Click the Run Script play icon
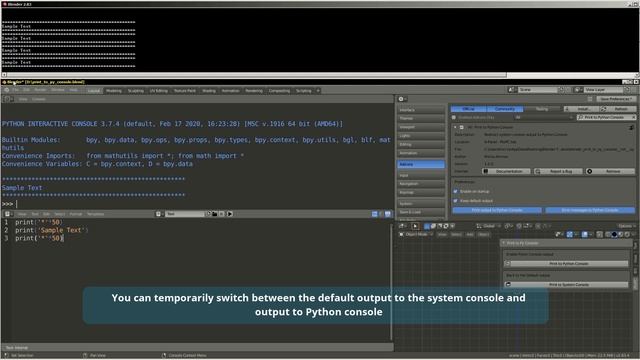The width and height of the screenshot is (640, 360). (230, 214)
